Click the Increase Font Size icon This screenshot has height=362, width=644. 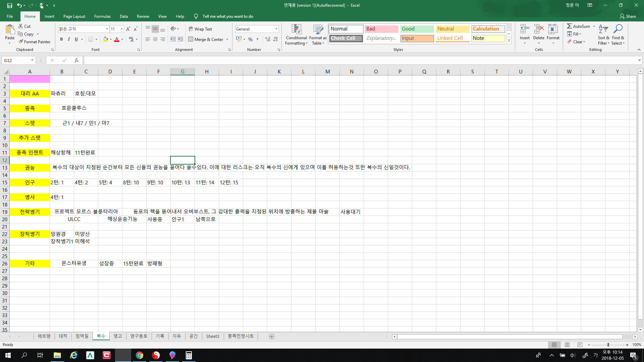tap(128, 29)
